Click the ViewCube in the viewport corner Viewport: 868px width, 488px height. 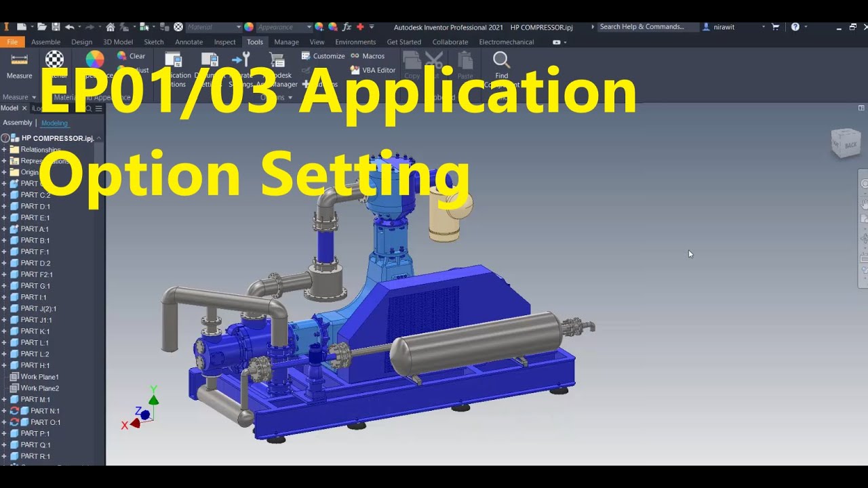(846, 143)
